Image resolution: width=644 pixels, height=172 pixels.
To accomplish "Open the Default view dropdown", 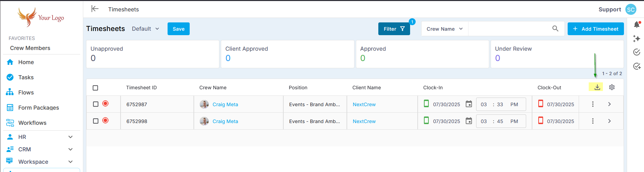I will click(x=145, y=29).
